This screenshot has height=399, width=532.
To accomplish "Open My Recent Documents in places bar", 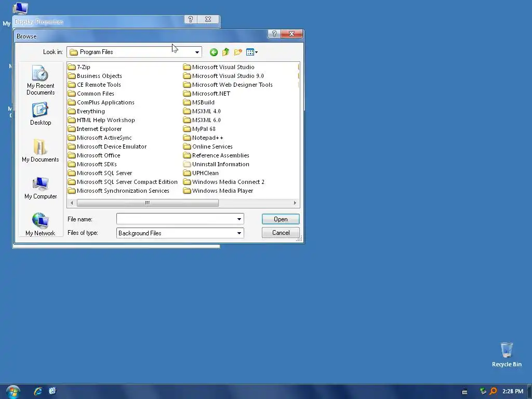I will [x=41, y=80].
